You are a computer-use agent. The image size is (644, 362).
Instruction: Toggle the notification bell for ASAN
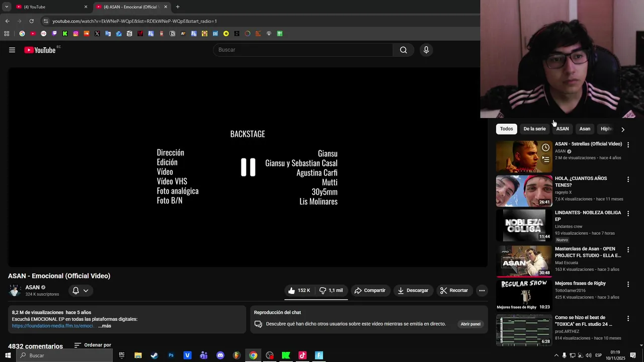tap(75, 291)
